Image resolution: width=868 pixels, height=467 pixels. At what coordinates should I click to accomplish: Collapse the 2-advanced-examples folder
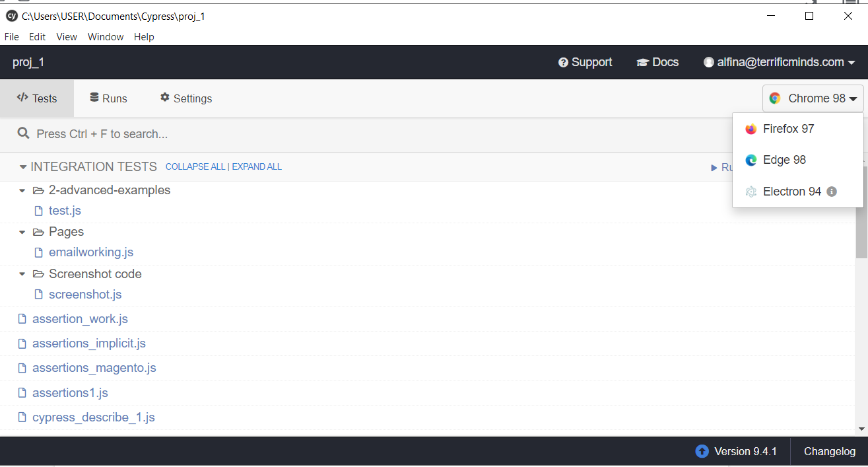point(22,190)
